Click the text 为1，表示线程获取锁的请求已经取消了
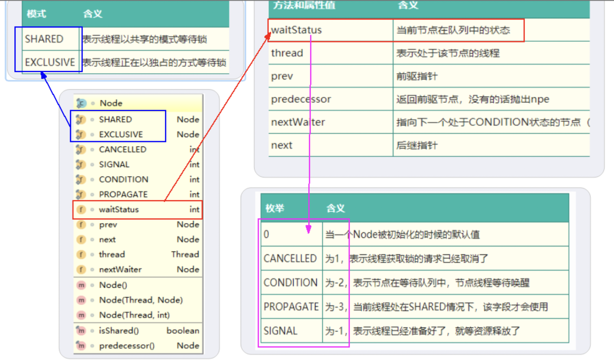The image size is (614, 364). tap(407, 259)
